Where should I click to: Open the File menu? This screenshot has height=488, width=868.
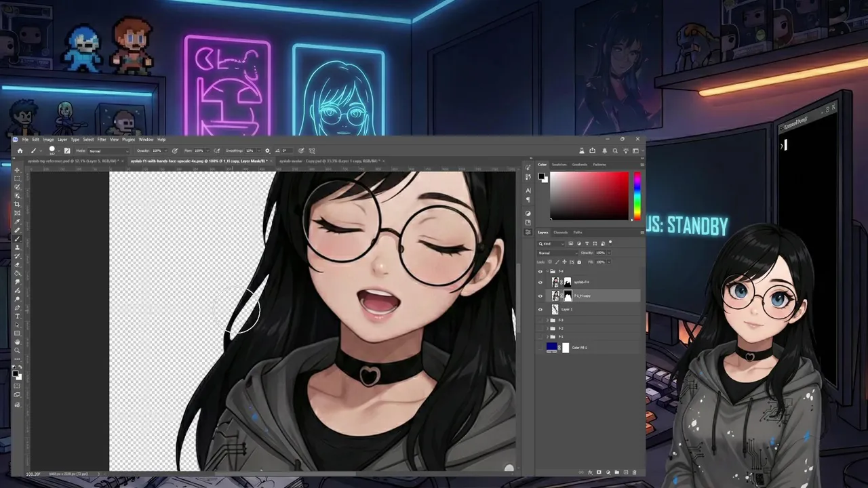(x=25, y=140)
